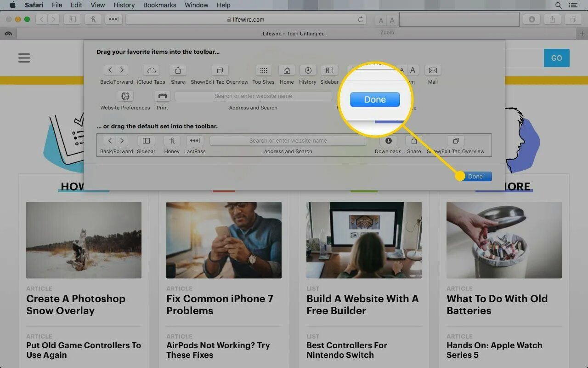Click the Show/Exit Tab Overview icon in the favorite items row
Image resolution: width=588 pixels, height=368 pixels.
coord(220,70)
